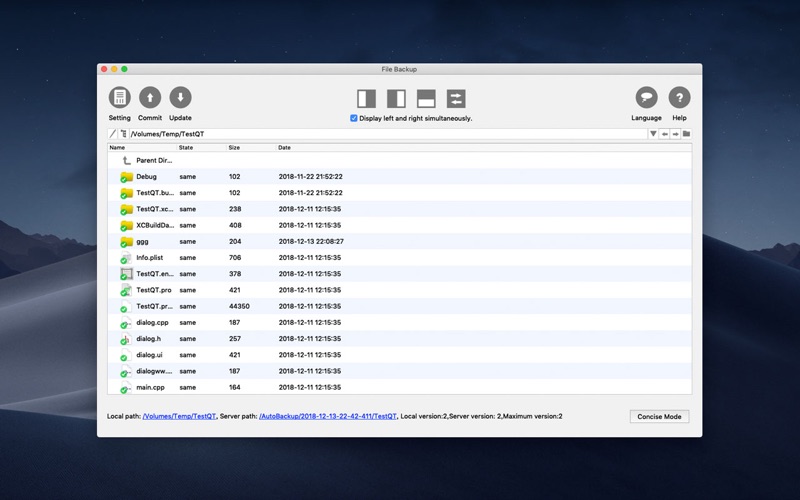Click the directory tree icon beside the path
The width and height of the screenshot is (800, 500).
tap(123, 134)
